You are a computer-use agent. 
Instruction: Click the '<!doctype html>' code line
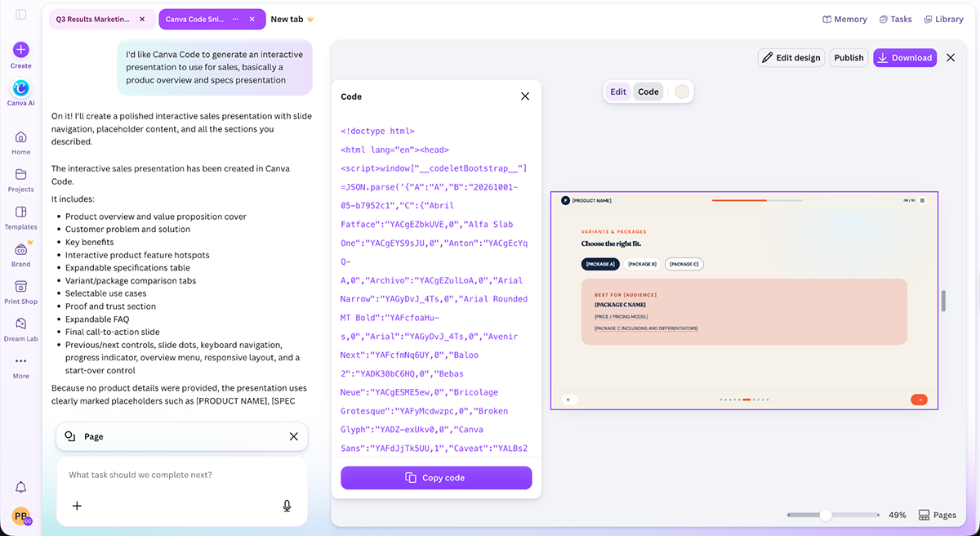[377, 131]
